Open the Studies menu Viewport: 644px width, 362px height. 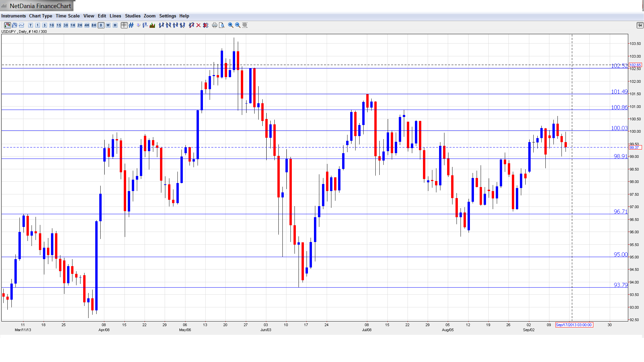132,16
